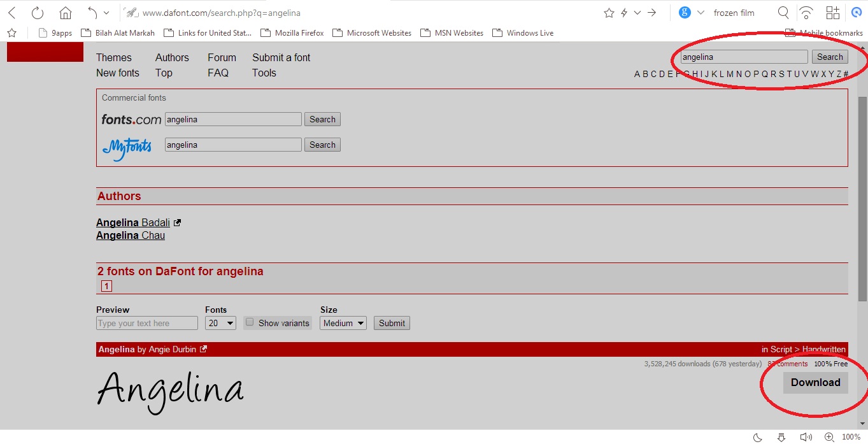Viewport: 868px width, 444px height.
Task: Expand the search engine chooser dropdown
Action: (701, 13)
